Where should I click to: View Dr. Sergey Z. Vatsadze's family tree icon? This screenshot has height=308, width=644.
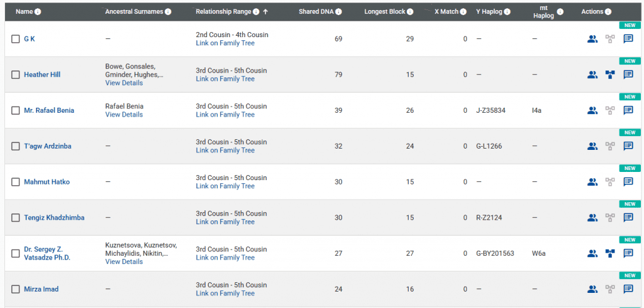pos(609,253)
